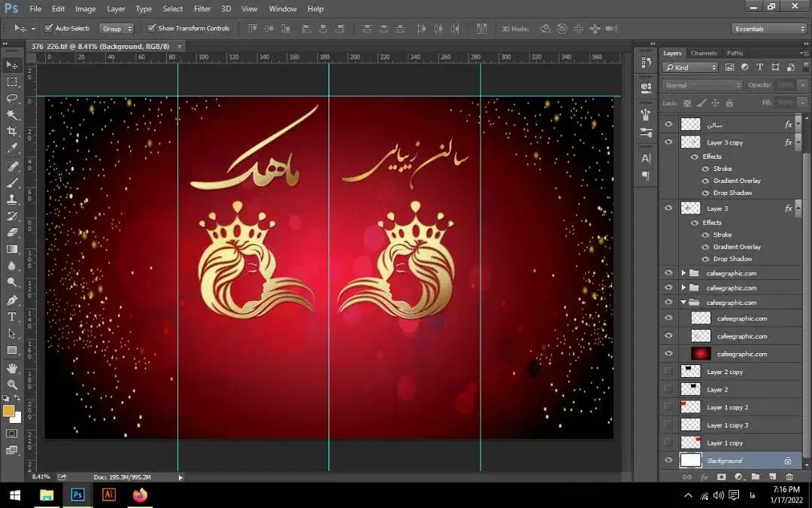
Task: Enable the Auto-Select checkbox
Action: pyautogui.click(x=49, y=29)
